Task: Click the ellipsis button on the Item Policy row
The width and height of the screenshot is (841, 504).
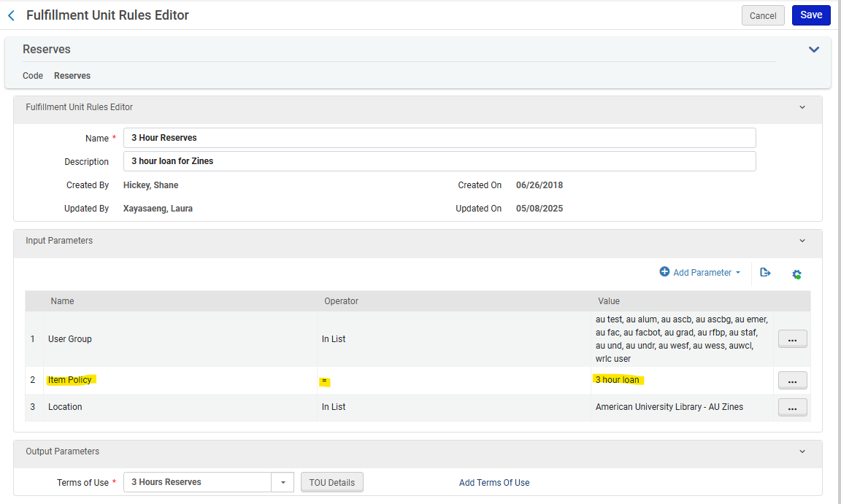Action: pyautogui.click(x=792, y=380)
